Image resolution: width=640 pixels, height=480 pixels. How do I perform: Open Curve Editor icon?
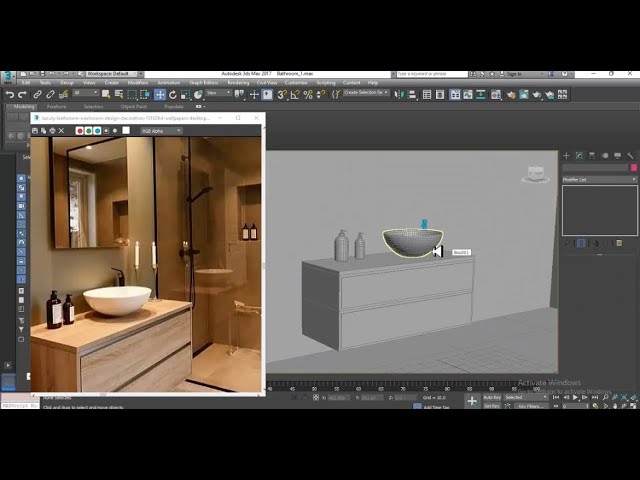point(468,95)
